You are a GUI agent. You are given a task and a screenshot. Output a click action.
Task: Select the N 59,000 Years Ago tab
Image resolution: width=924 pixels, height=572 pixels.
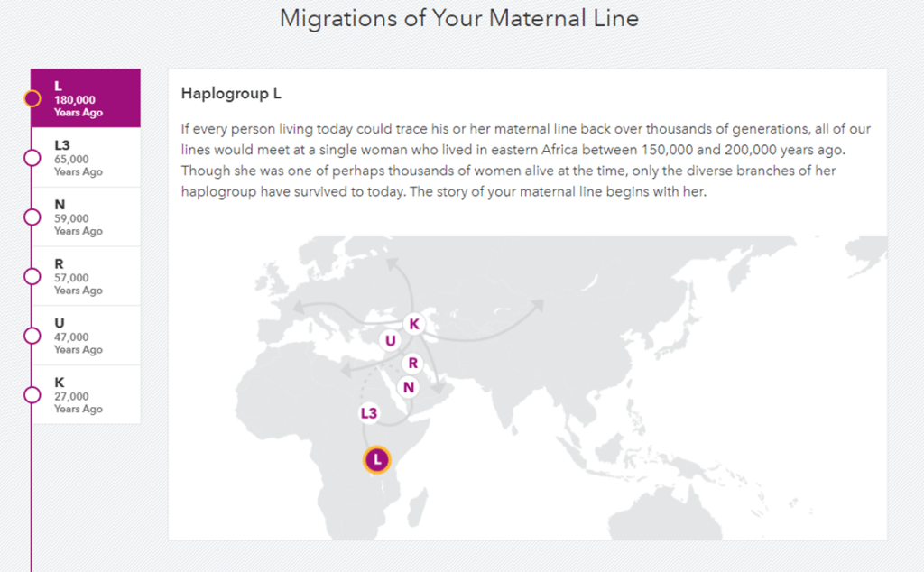coord(86,217)
